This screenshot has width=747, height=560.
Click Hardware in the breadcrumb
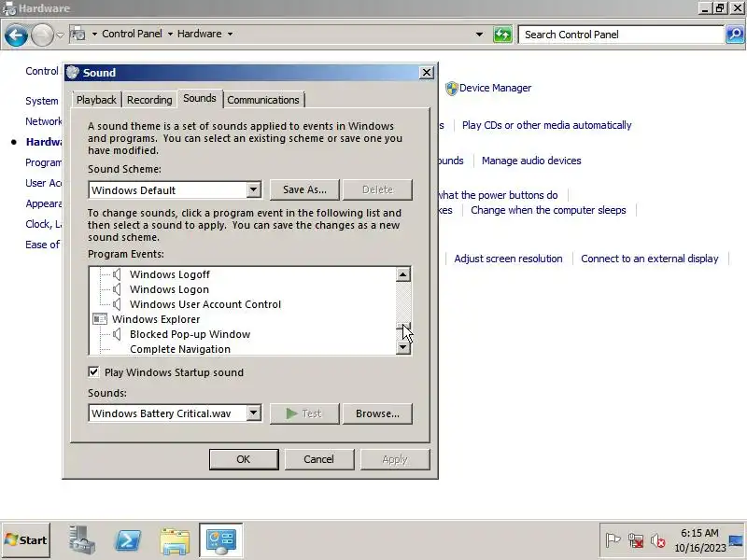coord(199,34)
